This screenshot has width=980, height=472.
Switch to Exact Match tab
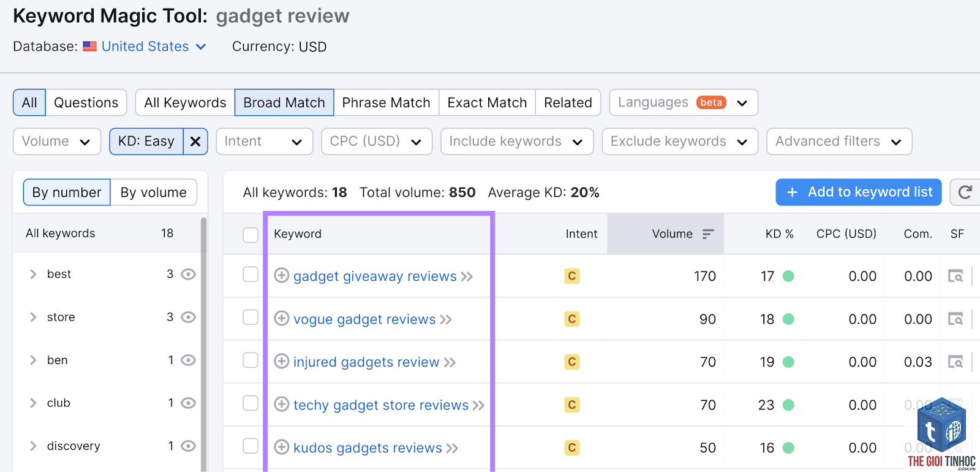point(488,102)
